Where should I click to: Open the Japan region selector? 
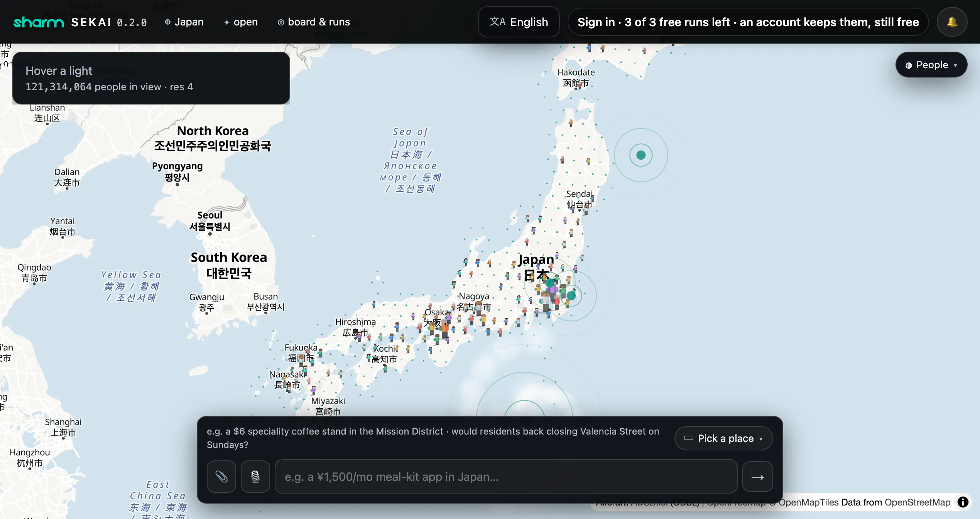tap(184, 22)
